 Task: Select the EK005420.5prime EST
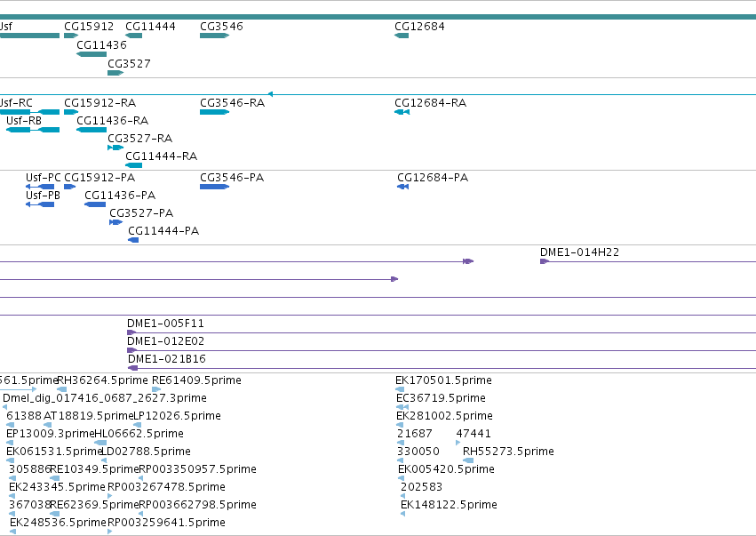[402, 478]
